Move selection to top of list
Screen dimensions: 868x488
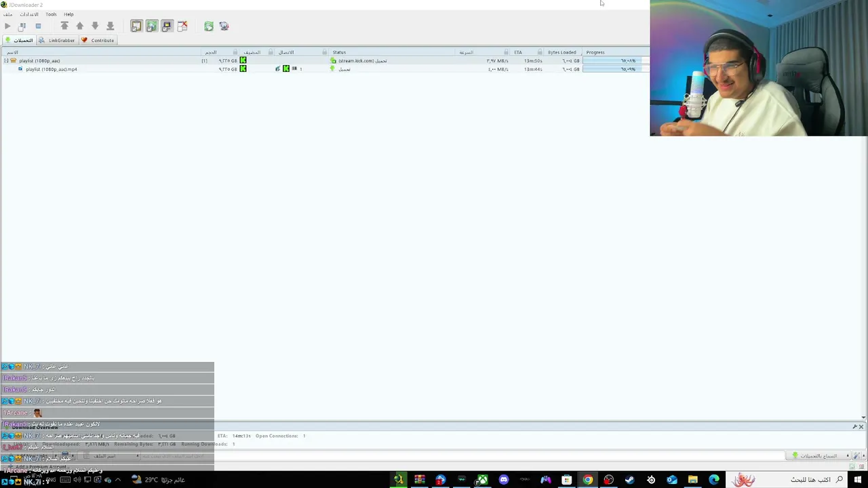coord(64,26)
